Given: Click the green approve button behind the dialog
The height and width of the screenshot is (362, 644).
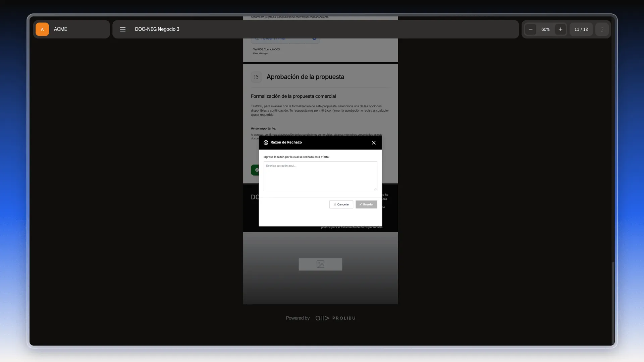Looking at the screenshot, I should [255, 170].
